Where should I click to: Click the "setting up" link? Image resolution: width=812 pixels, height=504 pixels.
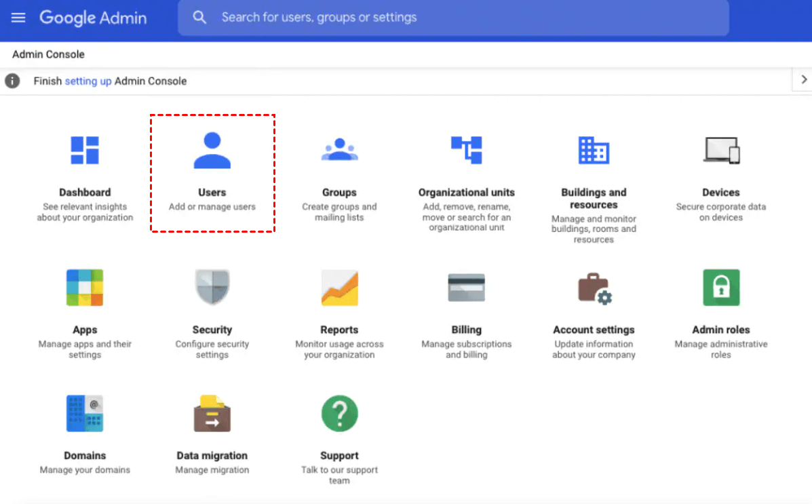[88, 81]
